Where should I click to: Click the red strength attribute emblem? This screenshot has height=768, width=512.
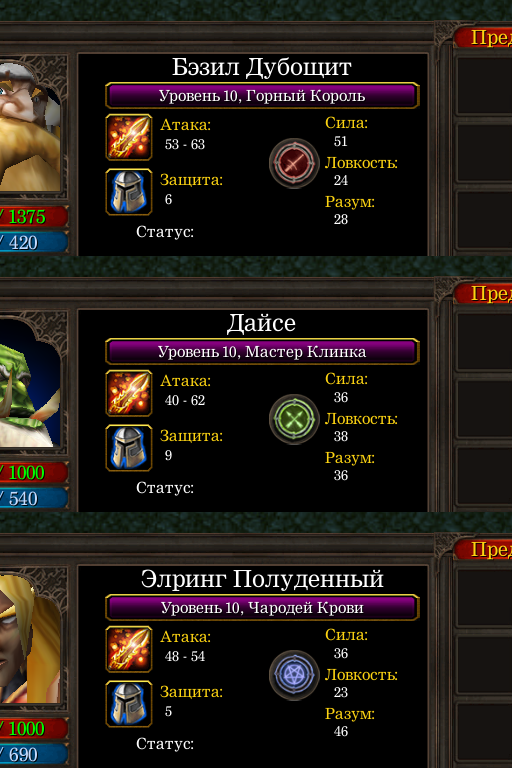[294, 163]
